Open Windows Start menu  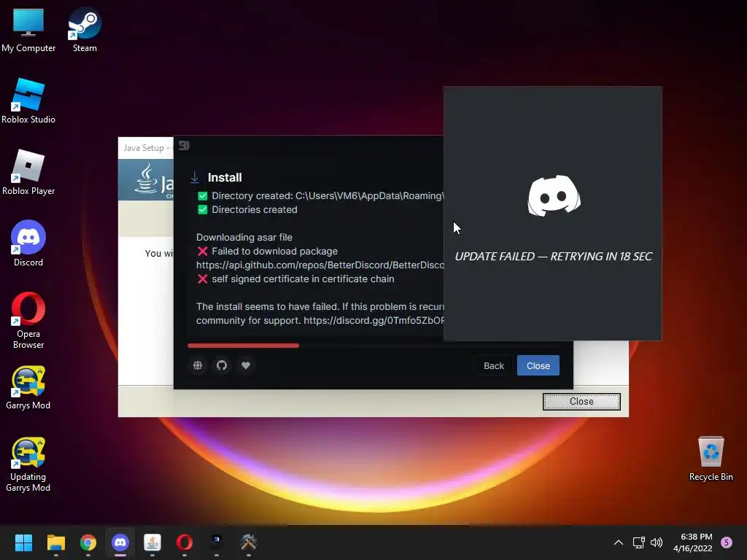(23, 542)
